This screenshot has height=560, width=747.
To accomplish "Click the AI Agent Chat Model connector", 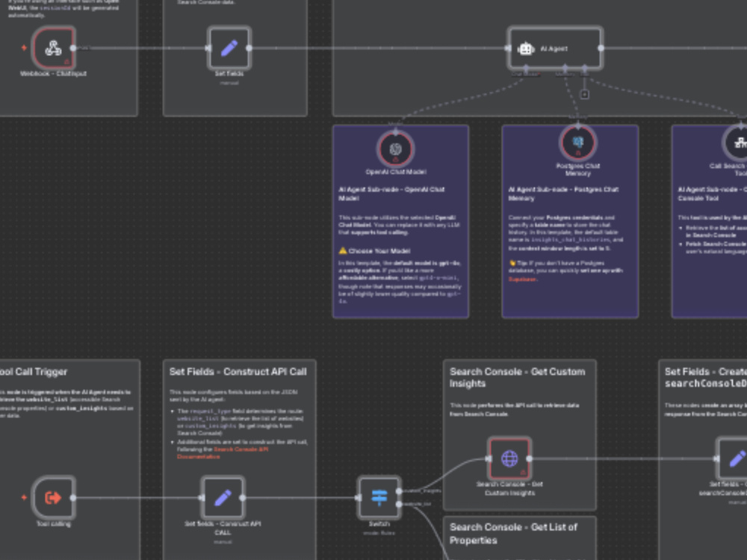I will pos(526,69).
